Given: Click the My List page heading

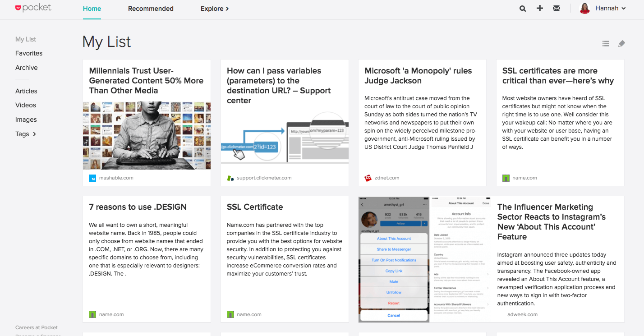Looking at the screenshot, I should coord(106,42).
